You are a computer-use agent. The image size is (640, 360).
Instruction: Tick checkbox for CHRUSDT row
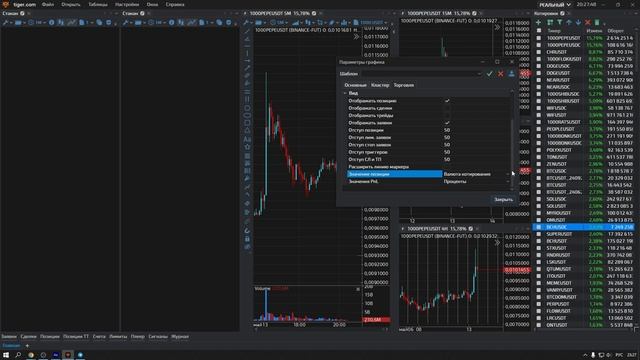coord(539,52)
